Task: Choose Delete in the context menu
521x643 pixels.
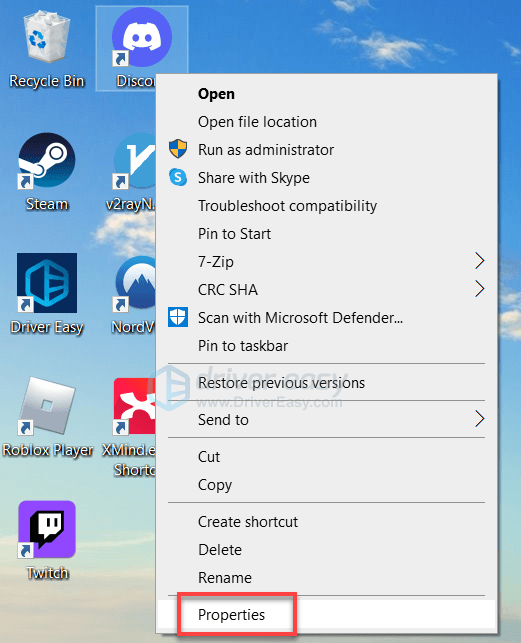Action: [x=327, y=550]
